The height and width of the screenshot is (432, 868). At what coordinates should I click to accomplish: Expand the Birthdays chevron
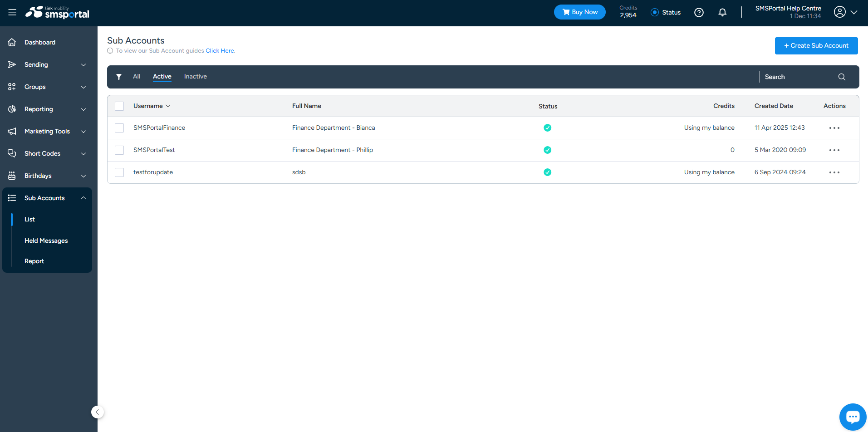click(83, 176)
